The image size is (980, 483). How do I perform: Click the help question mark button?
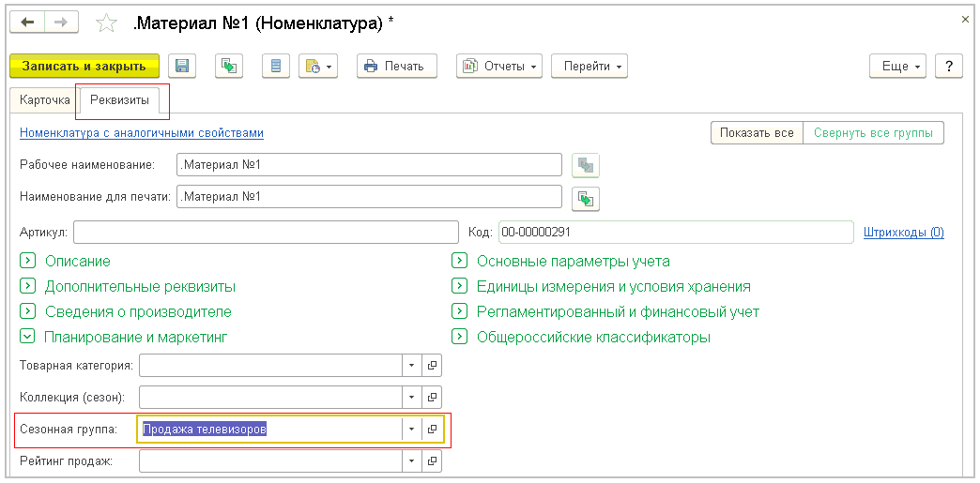coord(949,66)
